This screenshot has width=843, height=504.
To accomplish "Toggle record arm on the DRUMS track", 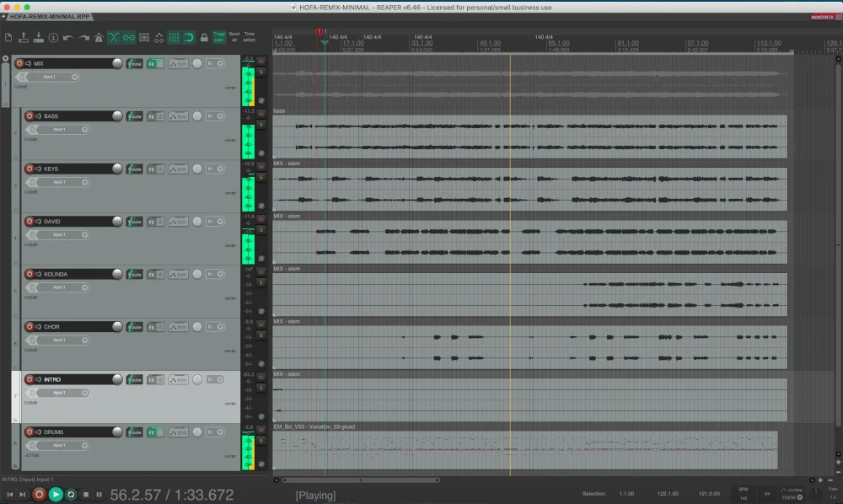I will coord(30,432).
